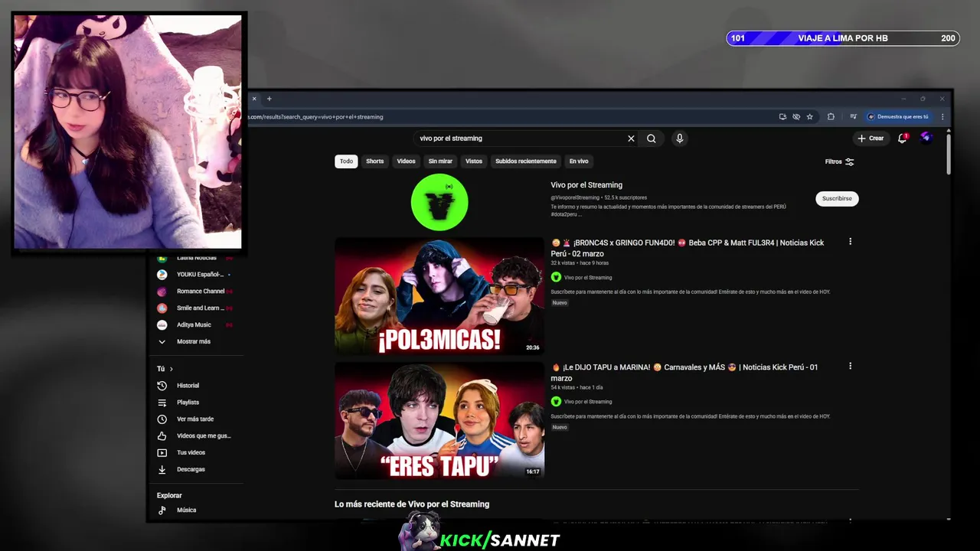Open the Vivo por el Streaming channel title
Screen dimensions: 980x551
[586, 185]
